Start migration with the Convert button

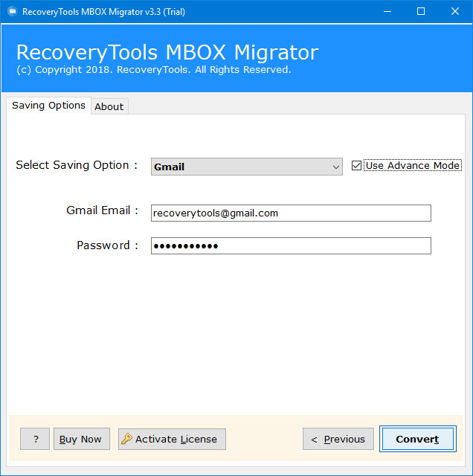(417, 439)
